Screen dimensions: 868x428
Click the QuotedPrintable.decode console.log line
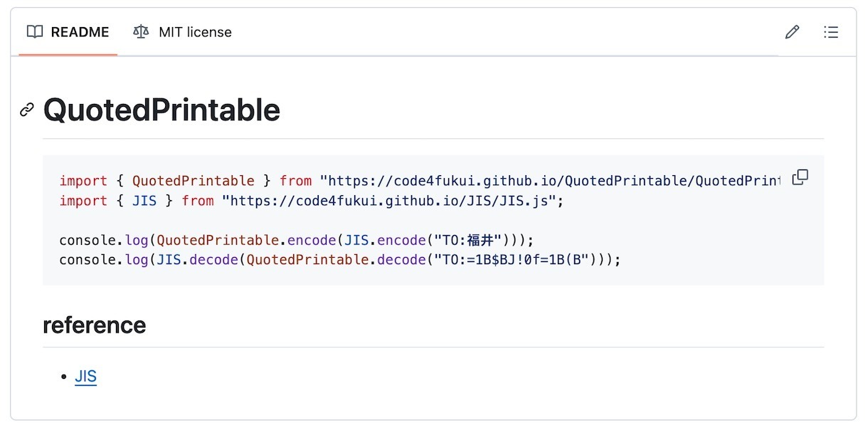(x=340, y=260)
